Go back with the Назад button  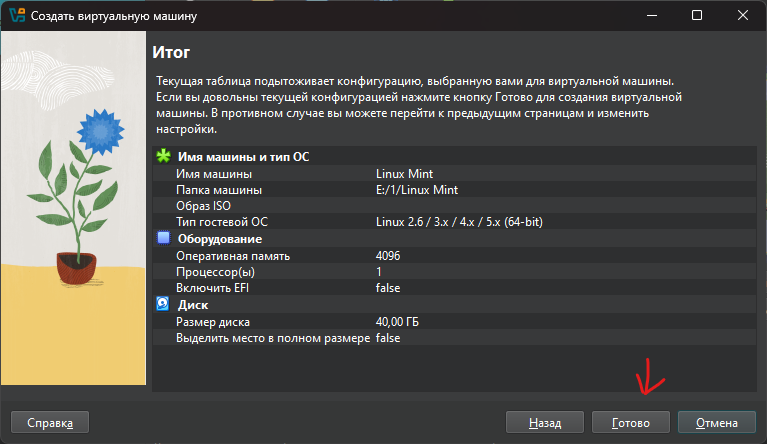(x=544, y=422)
